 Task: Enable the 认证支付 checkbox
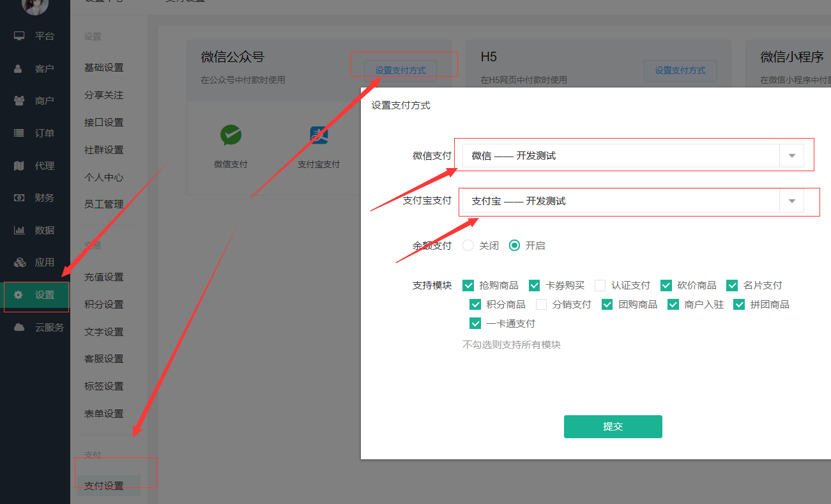600,285
